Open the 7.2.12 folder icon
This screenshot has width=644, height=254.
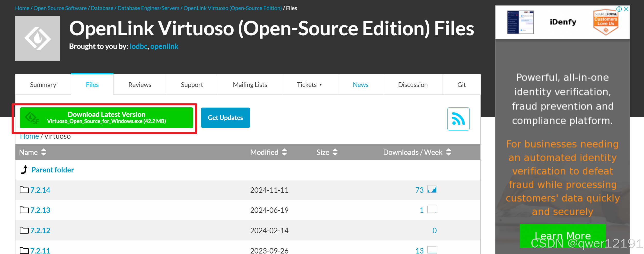[24, 230]
